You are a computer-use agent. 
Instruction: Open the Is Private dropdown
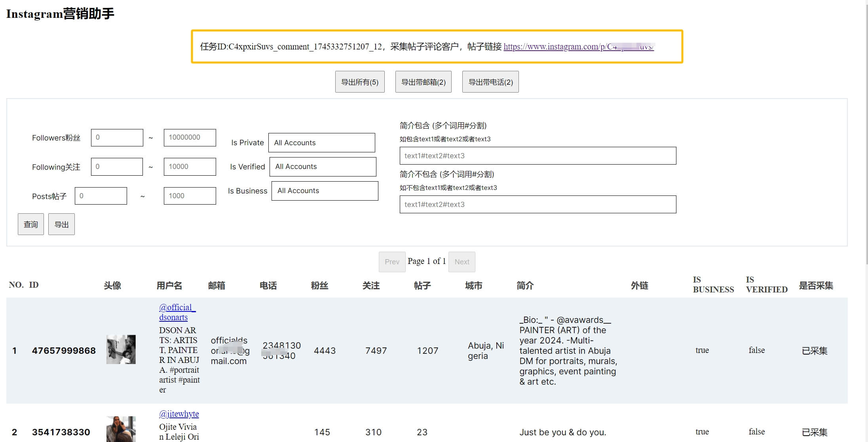[322, 143]
